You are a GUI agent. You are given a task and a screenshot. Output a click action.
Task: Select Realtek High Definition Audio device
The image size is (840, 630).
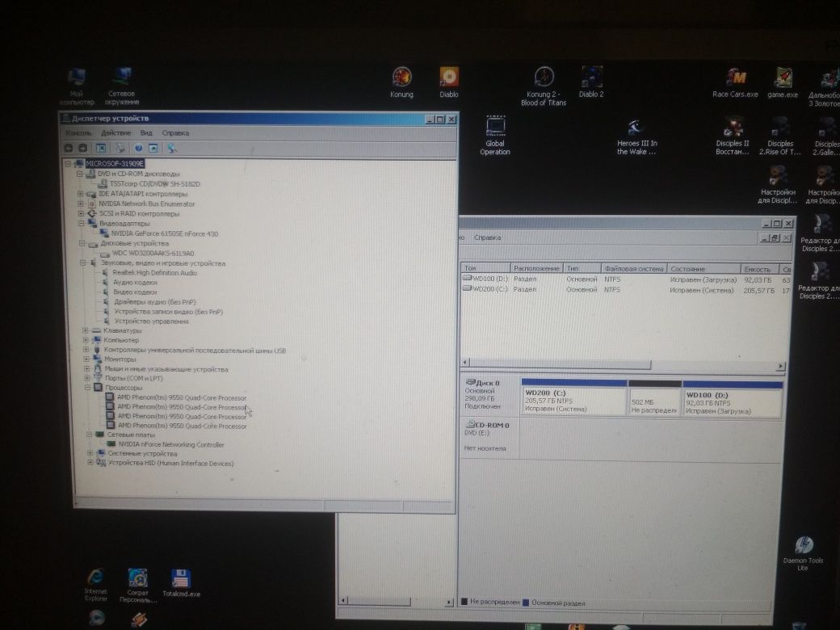click(155, 273)
